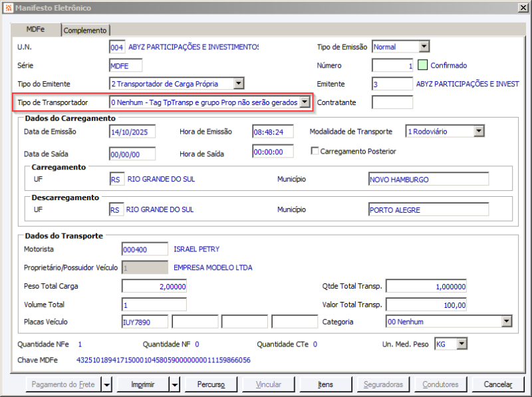Viewport: 532px width, 397px height.
Task: Click the Quantidade CTe value
Action: [315, 344]
